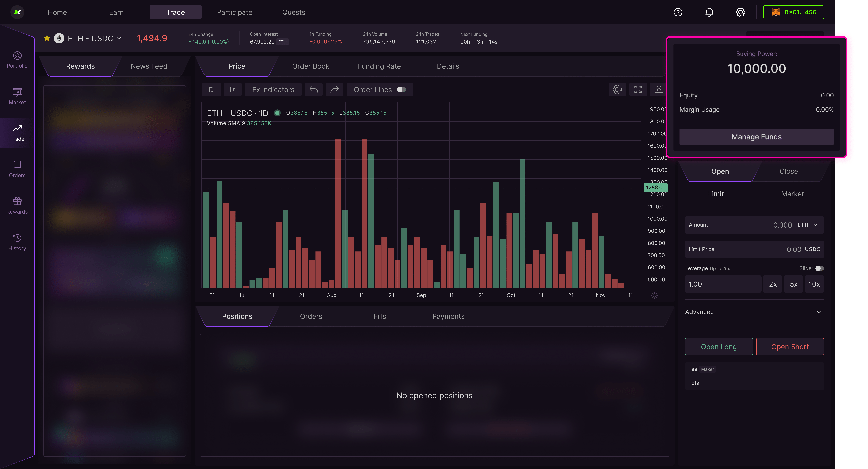The width and height of the screenshot is (868, 469).
Task: Select the Close order tab
Action: click(x=789, y=171)
